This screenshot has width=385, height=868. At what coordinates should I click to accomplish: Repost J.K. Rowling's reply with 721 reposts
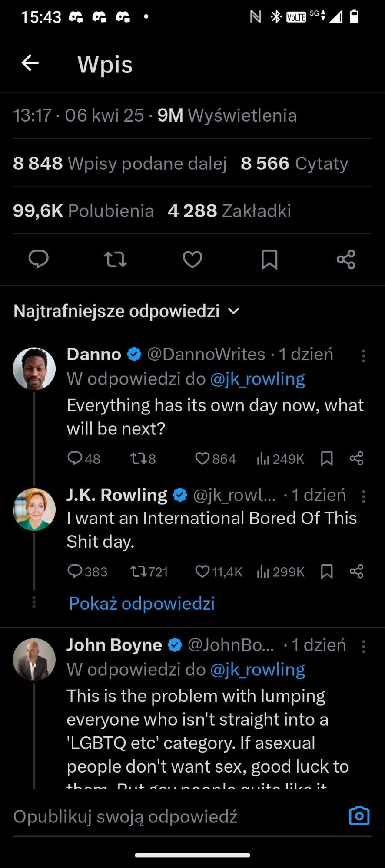coord(139,571)
